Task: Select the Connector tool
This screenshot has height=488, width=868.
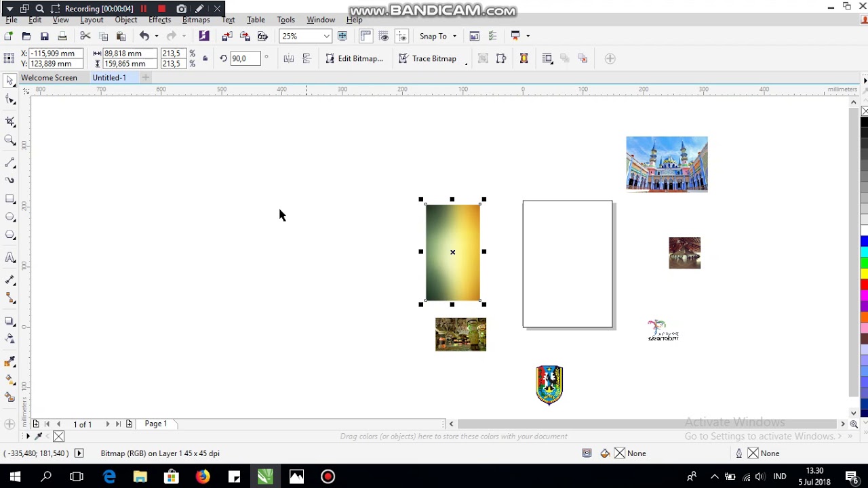Action: (10, 298)
